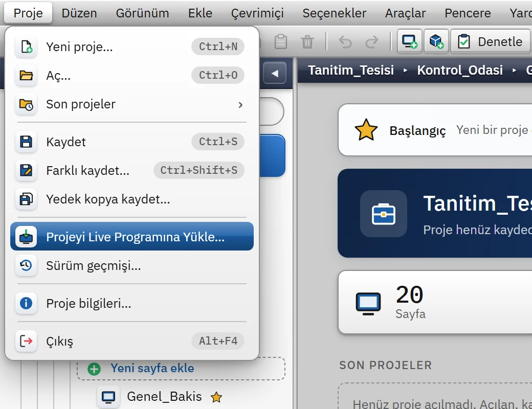Click the open folder icon
The height and width of the screenshot is (409, 532).
(26, 75)
